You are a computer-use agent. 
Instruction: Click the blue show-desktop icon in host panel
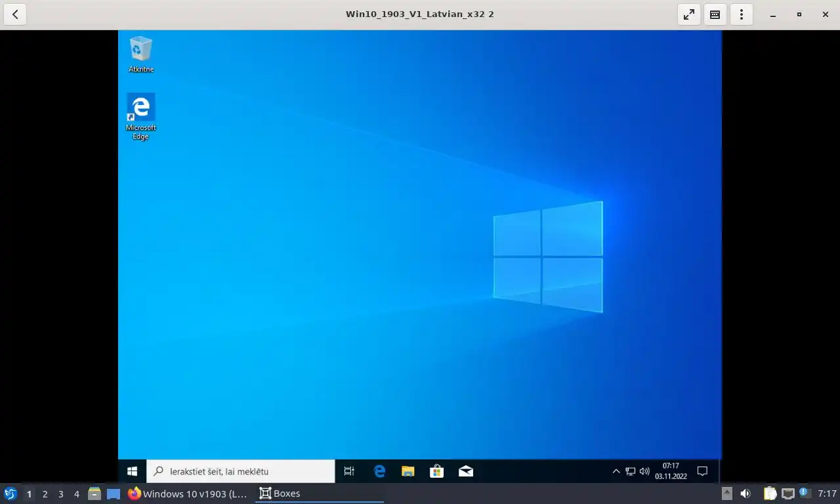[114, 493]
